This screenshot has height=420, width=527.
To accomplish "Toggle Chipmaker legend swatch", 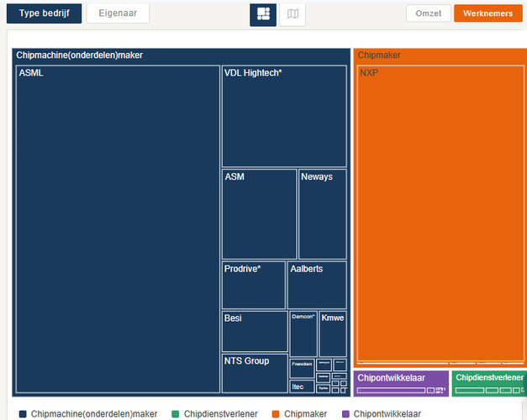I will coord(276,414).
